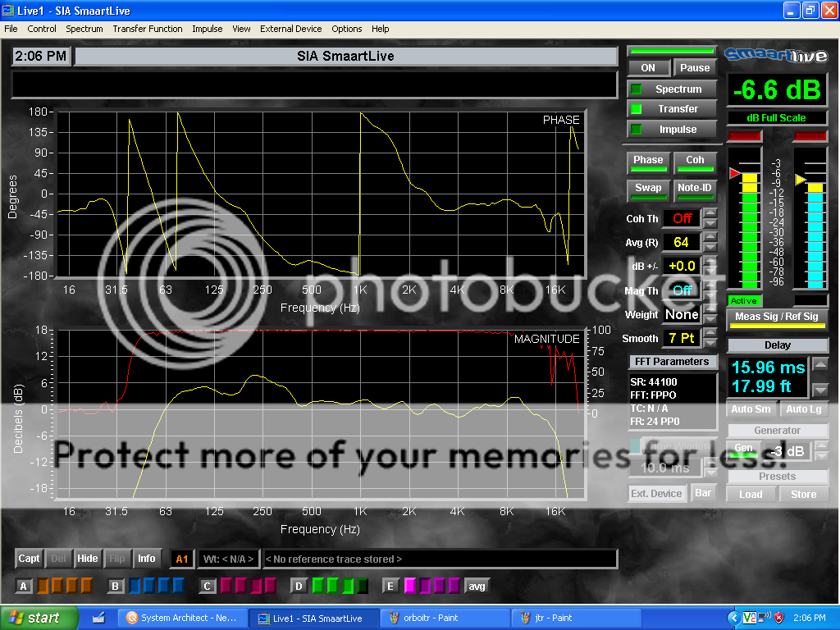Click the avg trace button
This screenshot has width=840, height=630.
click(476, 586)
